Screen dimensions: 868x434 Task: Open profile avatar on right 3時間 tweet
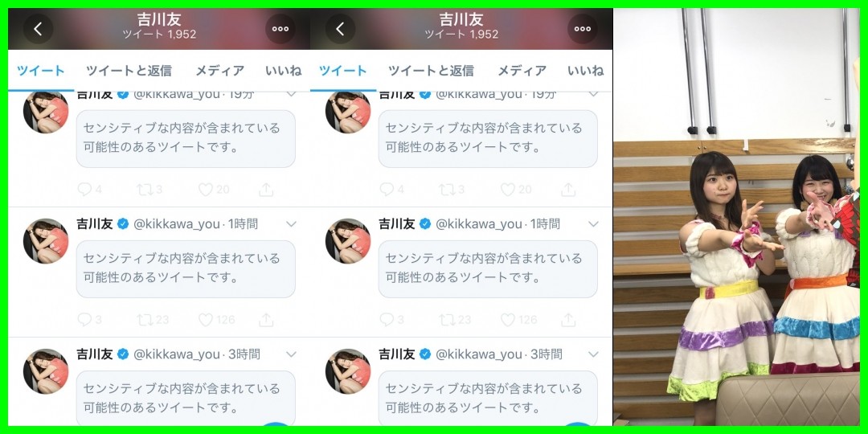(348, 371)
